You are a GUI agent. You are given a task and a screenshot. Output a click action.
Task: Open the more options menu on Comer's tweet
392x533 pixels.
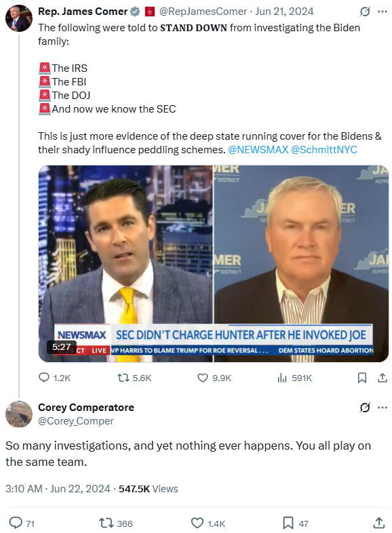click(x=383, y=12)
